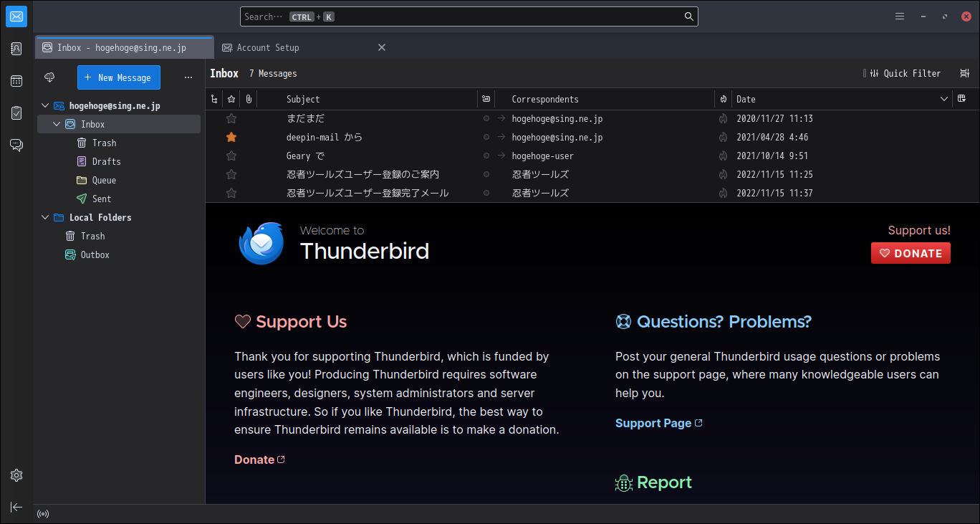Image resolution: width=980 pixels, height=524 pixels.
Task: Click the red DONATE button
Action: 911,253
